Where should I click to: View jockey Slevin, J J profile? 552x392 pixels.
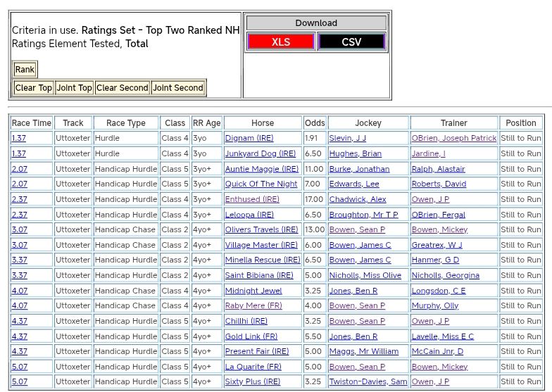point(347,139)
